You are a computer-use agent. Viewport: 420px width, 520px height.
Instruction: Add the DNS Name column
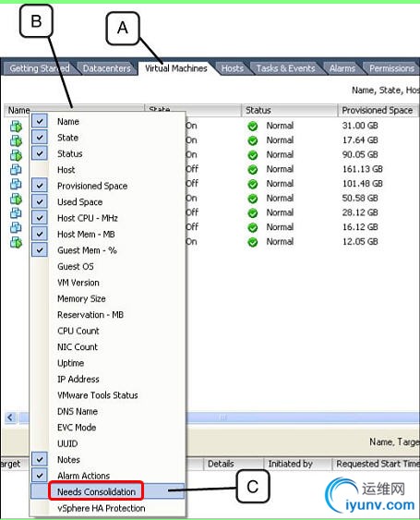pos(108,411)
